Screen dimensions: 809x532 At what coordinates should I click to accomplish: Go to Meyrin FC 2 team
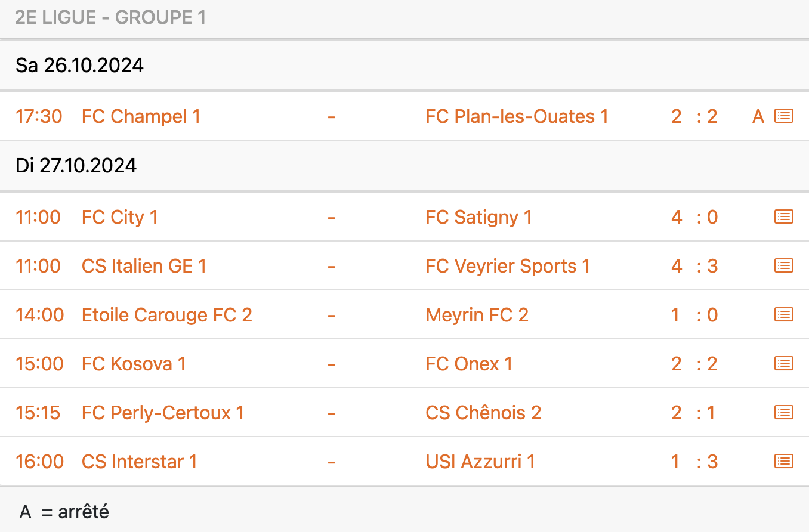coord(477,315)
